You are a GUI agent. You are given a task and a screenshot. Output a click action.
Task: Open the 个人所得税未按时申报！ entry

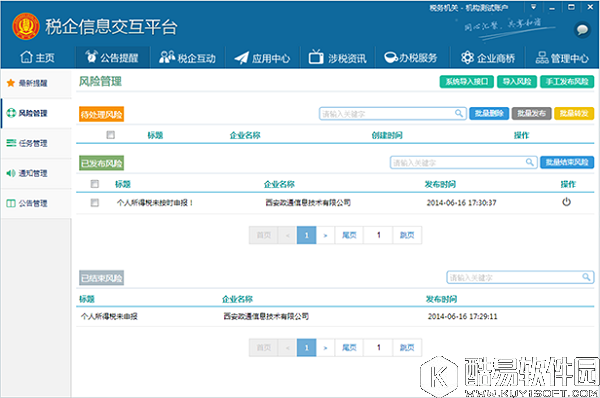[x=155, y=203]
